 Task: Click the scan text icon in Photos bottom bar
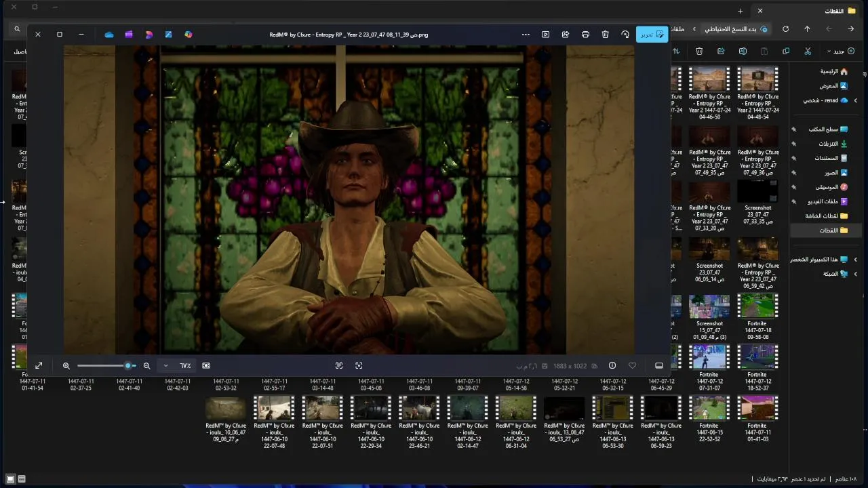(339, 365)
